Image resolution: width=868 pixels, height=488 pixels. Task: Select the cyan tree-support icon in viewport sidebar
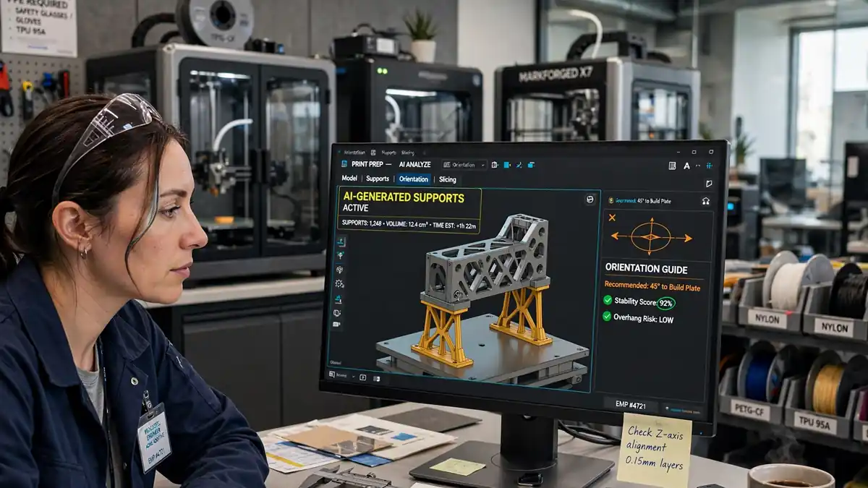pyautogui.click(x=341, y=255)
